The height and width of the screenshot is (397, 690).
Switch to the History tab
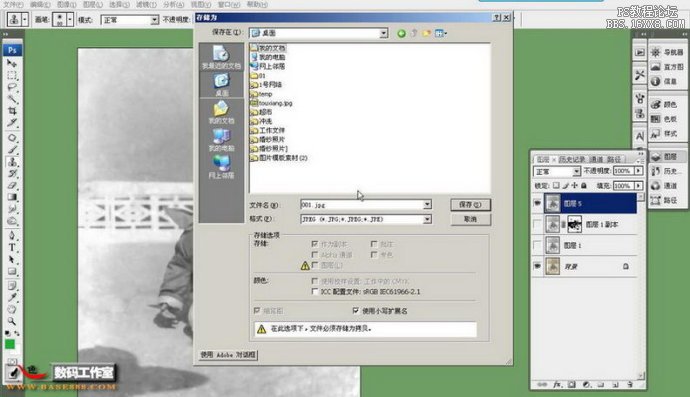pyautogui.click(x=572, y=159)
